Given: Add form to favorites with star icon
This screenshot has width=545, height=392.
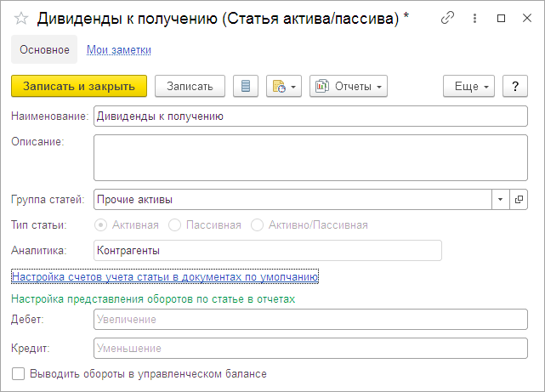Looking at the screenshot, I should coord(21,18).
